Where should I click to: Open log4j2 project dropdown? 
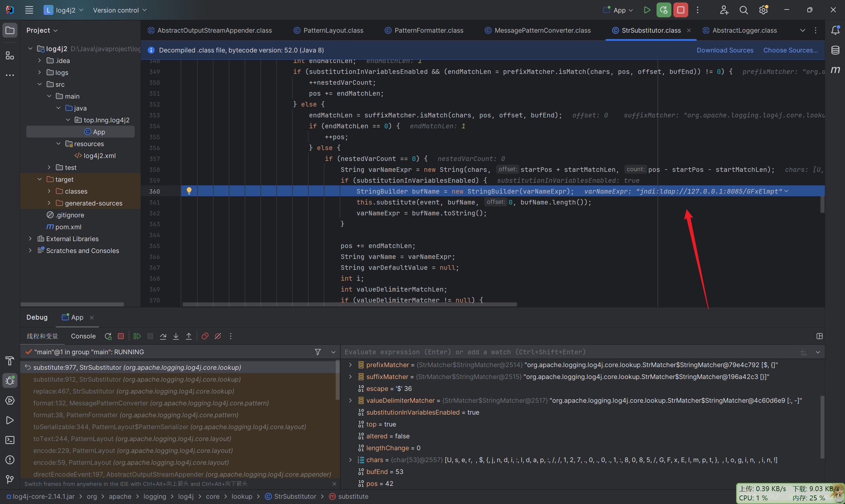[x=63, y=10]
